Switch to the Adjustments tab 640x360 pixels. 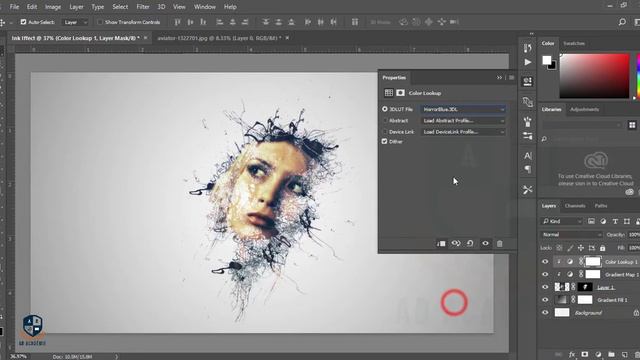(x=584, y=109)
